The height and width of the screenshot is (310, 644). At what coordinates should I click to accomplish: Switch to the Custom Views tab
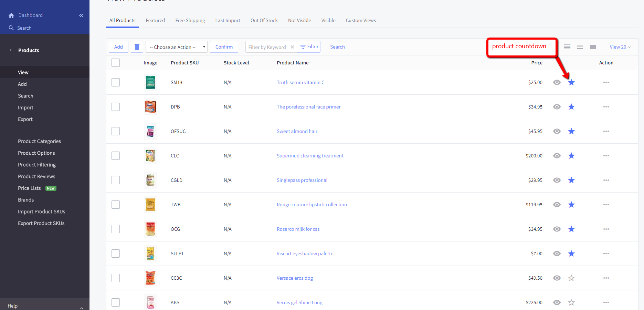(361, 20)
